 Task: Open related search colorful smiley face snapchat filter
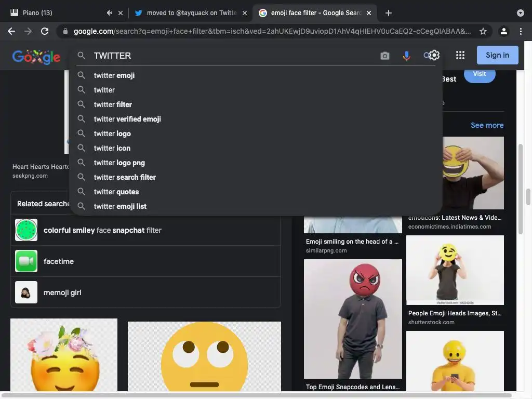(x=145, y=230)
